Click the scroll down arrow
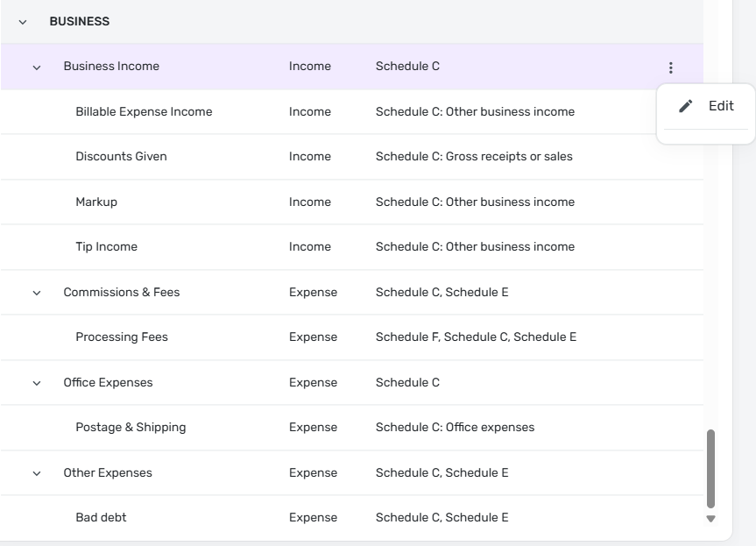 tap(710, 519)
